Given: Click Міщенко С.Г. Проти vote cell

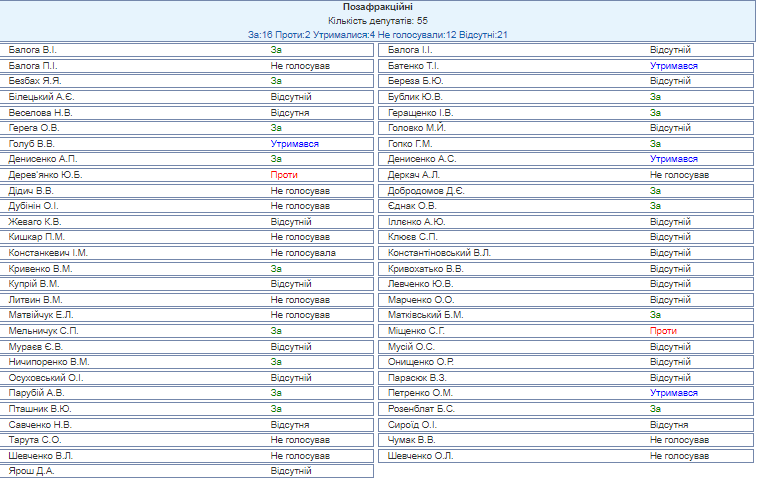Looking at the screenshot, I should [x=663, y=331].
